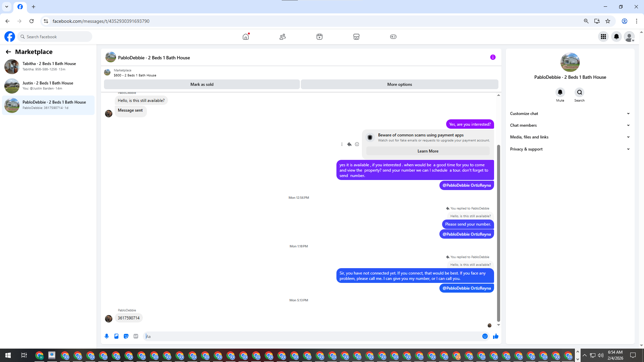Send a thumbs up like
The height and width of the screenshot is (362, 644).
[x=495, y=336]
